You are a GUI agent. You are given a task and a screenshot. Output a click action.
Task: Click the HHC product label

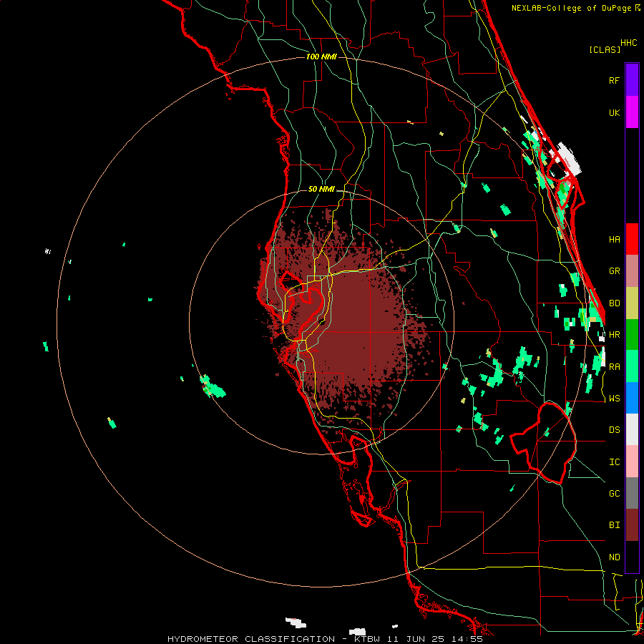[629, 43]
